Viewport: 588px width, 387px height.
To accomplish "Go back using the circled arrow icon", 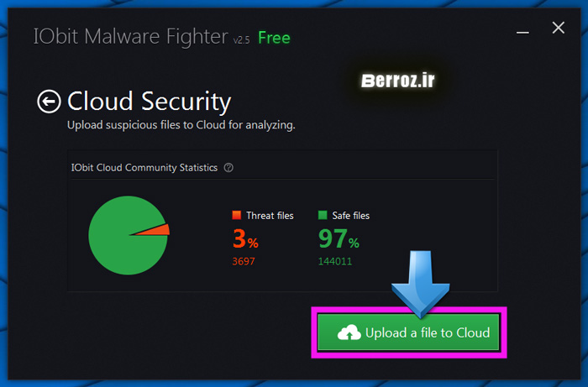I will [x=49, y=102].
